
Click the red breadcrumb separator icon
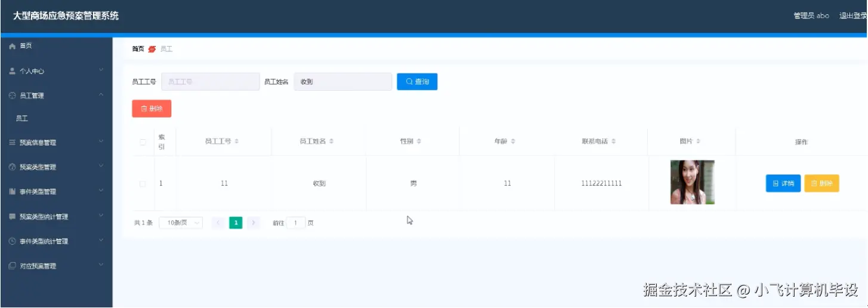click(x=152, y=49)
